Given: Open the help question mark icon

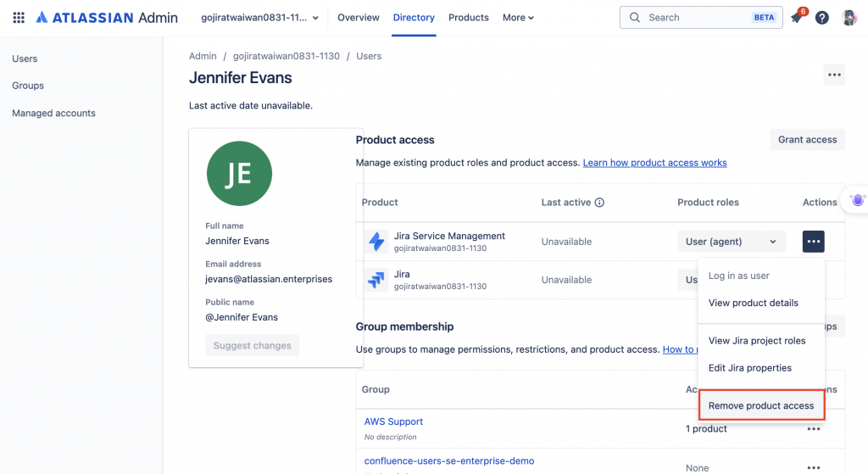Looking at the screenshot, I should pyautogui.click(x=821, y=18).
